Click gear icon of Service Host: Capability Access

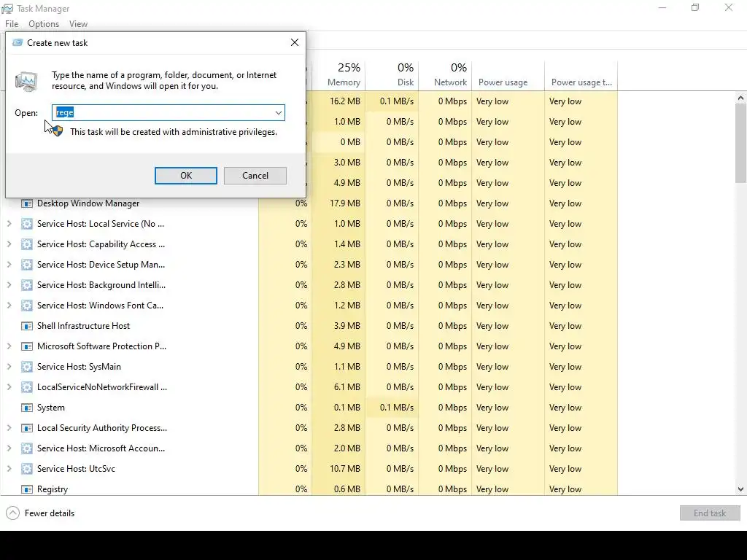(27, 244)
